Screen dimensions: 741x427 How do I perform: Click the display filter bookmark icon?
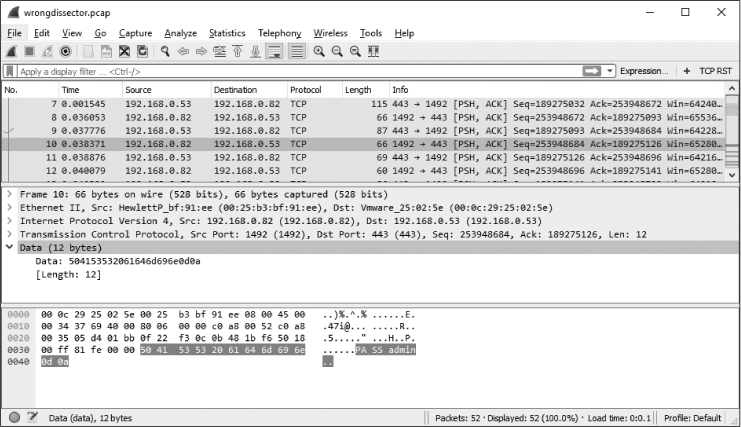click(10, 72)
